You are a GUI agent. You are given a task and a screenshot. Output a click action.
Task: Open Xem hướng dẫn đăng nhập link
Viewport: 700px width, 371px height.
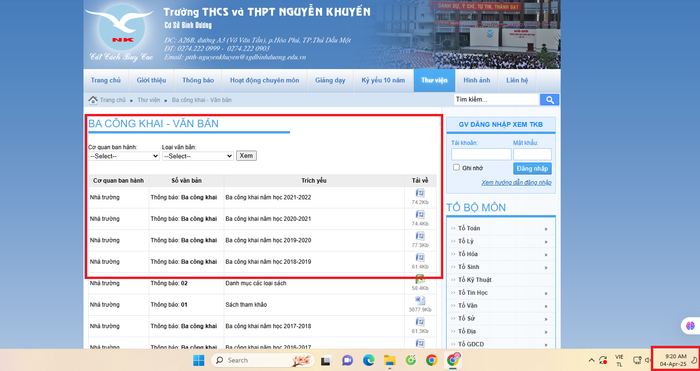[517, 183]
